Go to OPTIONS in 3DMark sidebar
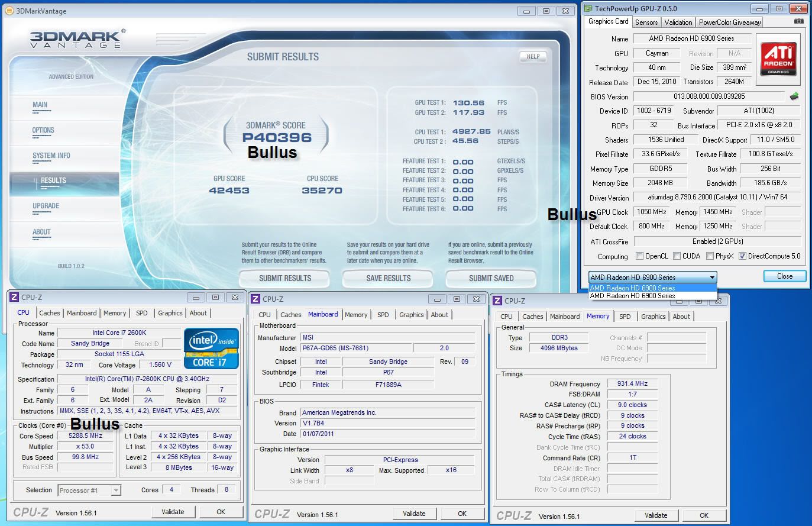 click(43, 130)
